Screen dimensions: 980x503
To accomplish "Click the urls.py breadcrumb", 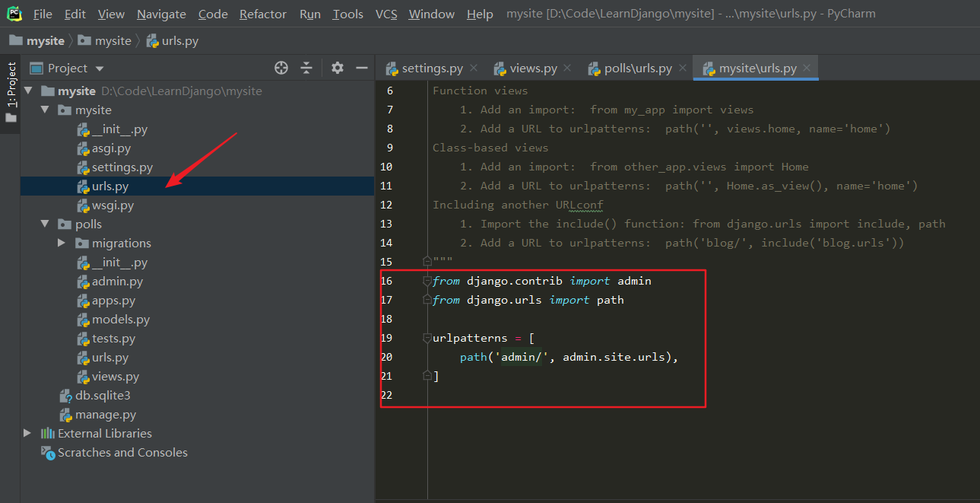I will tap(172, 40).
